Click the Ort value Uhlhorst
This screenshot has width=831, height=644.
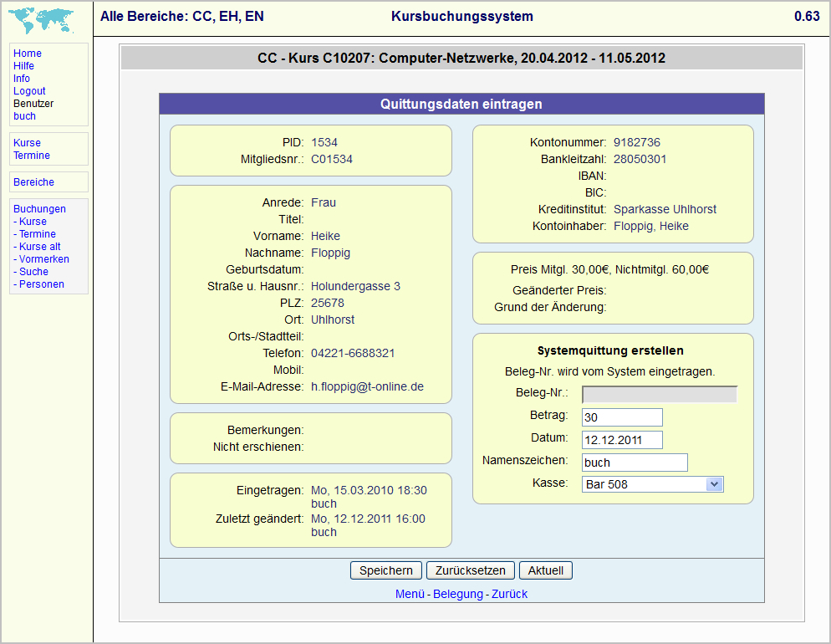click(x=333, y=319)
